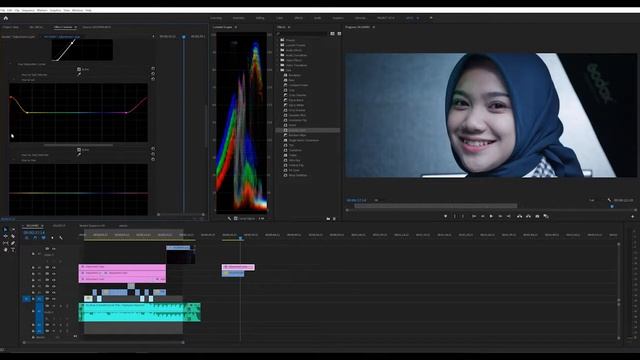This screenshot has width=640, height=360.
Task: Click New Custom Bin icon in Effects panel
Action: coord(328,219)
